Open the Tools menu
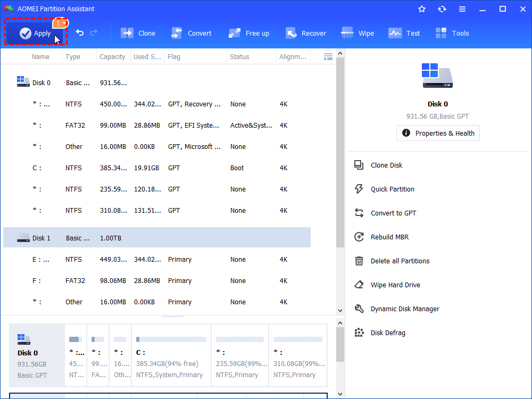This screenshot has height=399, width=532. [452, 33]
